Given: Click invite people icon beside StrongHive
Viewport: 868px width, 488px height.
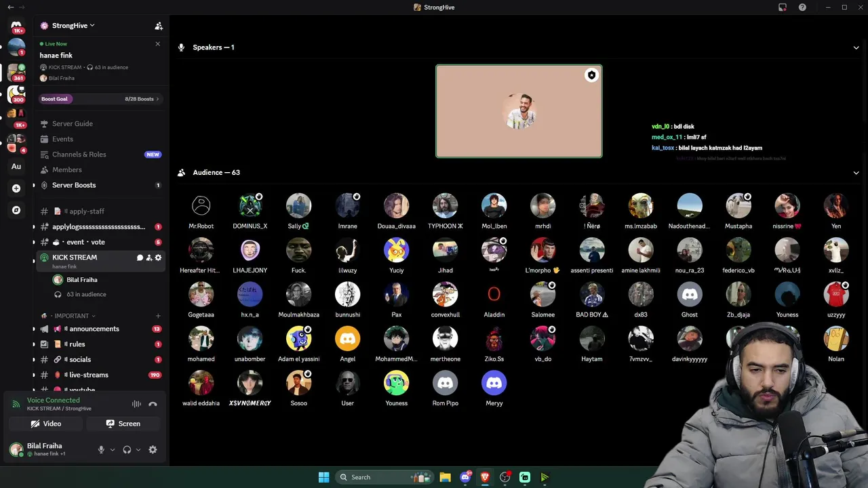Looking at the screenshot, I should coord(159,26).
